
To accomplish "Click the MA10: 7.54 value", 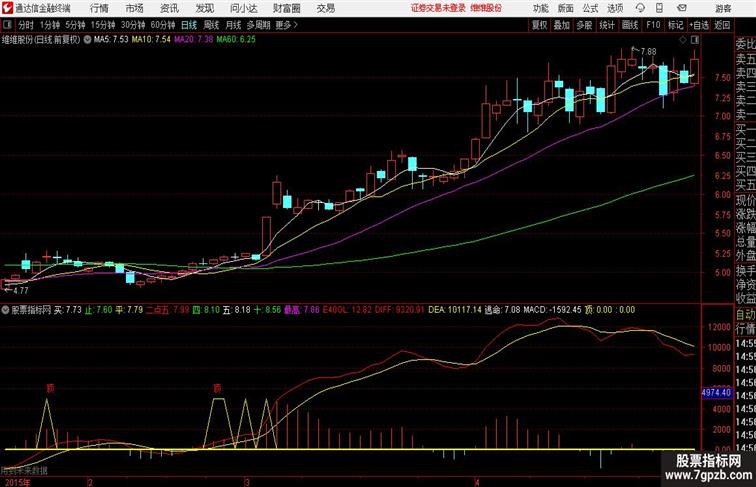I will 151,40.
